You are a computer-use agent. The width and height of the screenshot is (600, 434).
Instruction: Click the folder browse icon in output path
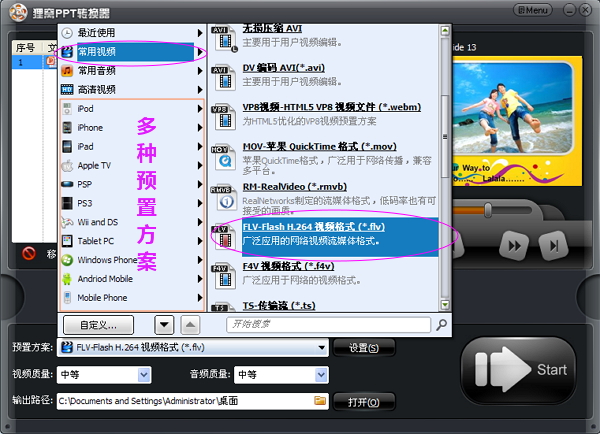[x=320, y=401]
